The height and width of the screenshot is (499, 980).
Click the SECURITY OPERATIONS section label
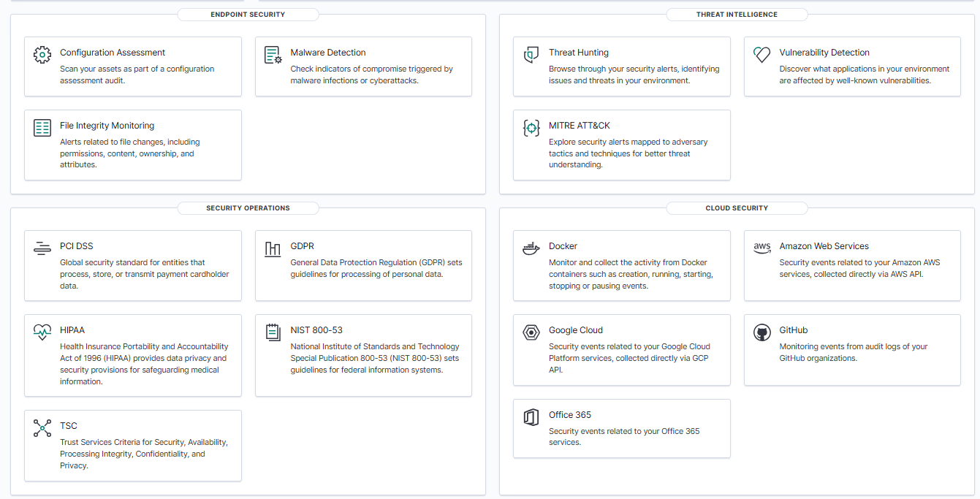coord(248,208)
